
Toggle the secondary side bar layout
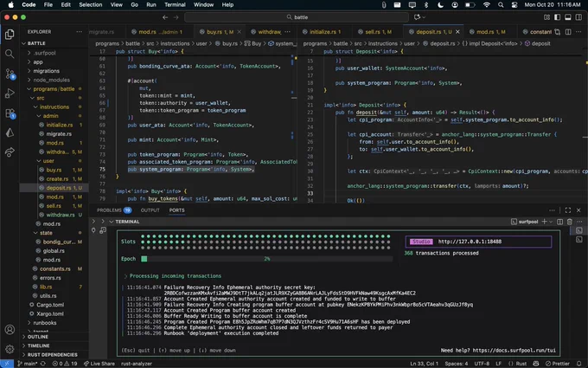579,17
